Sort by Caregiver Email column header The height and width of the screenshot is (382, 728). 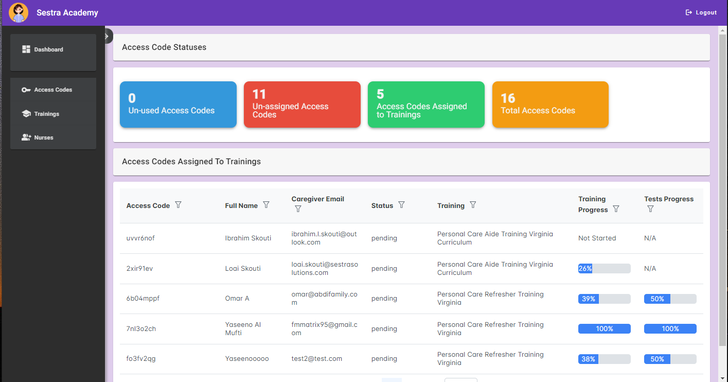pyautogui.click(x=318, y=199)
